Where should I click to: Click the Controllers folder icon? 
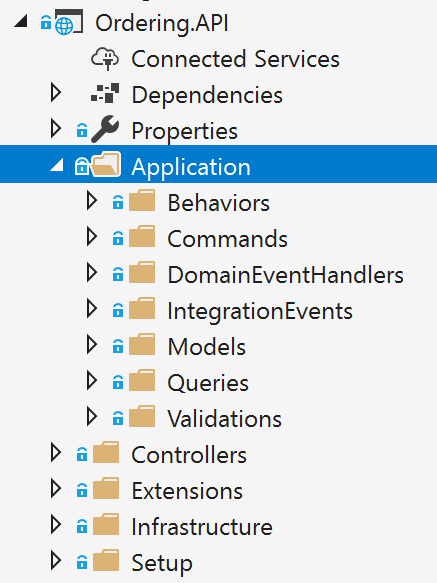click(106, 452)
